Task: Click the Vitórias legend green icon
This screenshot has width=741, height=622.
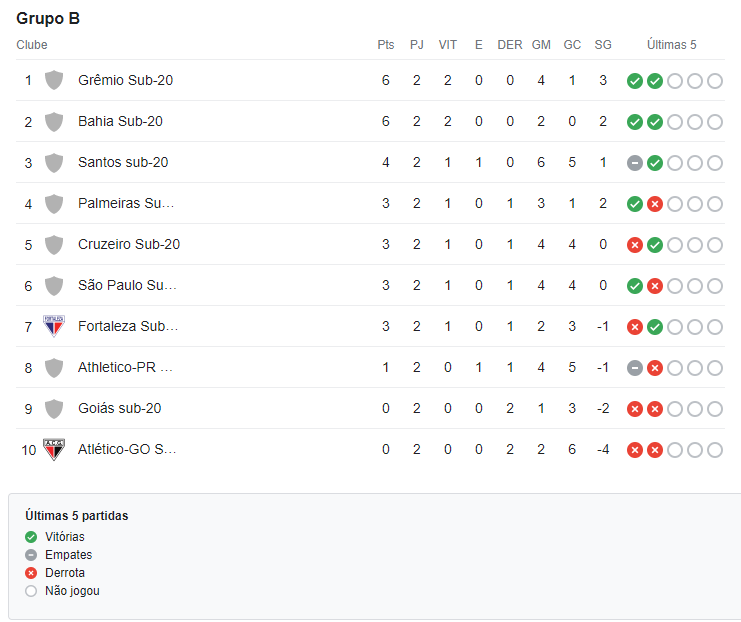Action: point(31,537)
